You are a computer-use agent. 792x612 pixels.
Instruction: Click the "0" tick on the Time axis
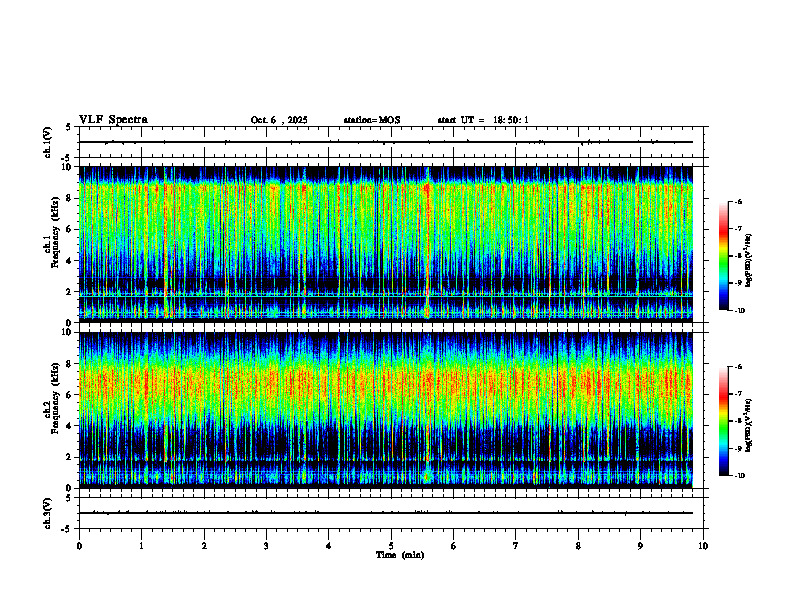(79, 546)
